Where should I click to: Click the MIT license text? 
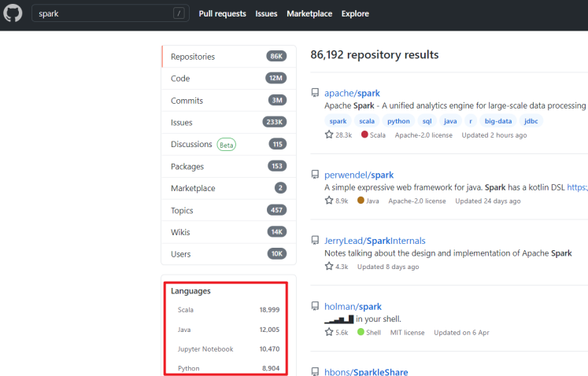407,333
